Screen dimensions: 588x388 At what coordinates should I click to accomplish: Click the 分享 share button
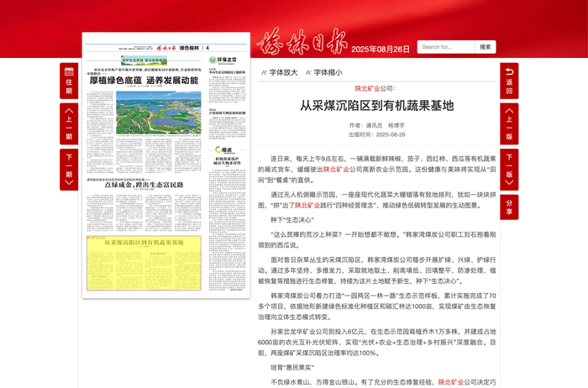point(509,207)
